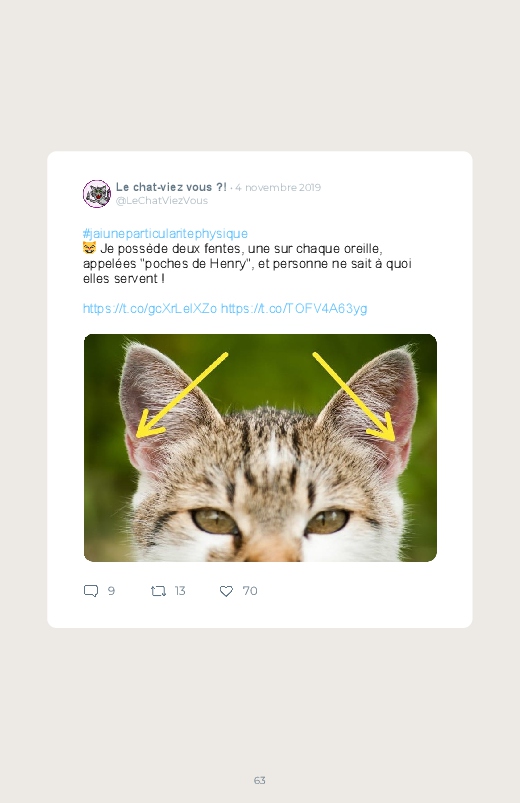This screenshot has width=520, height=803.
Task: Like the tweet with the heart icon
Action: pos(226,591)
